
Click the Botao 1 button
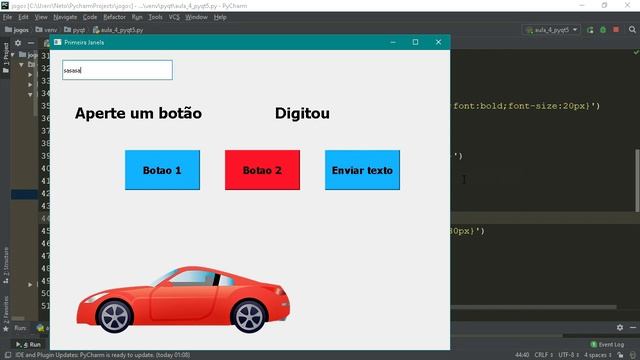click(162, 170)
